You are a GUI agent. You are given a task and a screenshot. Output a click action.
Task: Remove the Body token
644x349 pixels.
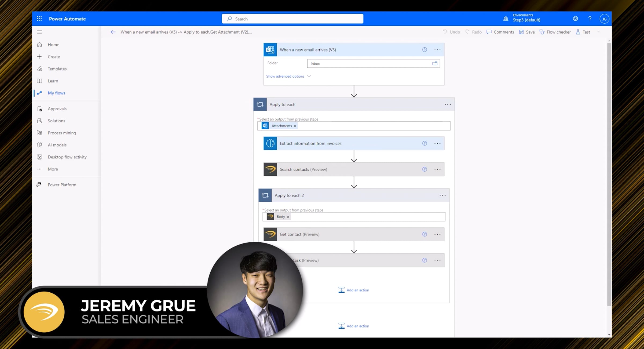point(288,217)
